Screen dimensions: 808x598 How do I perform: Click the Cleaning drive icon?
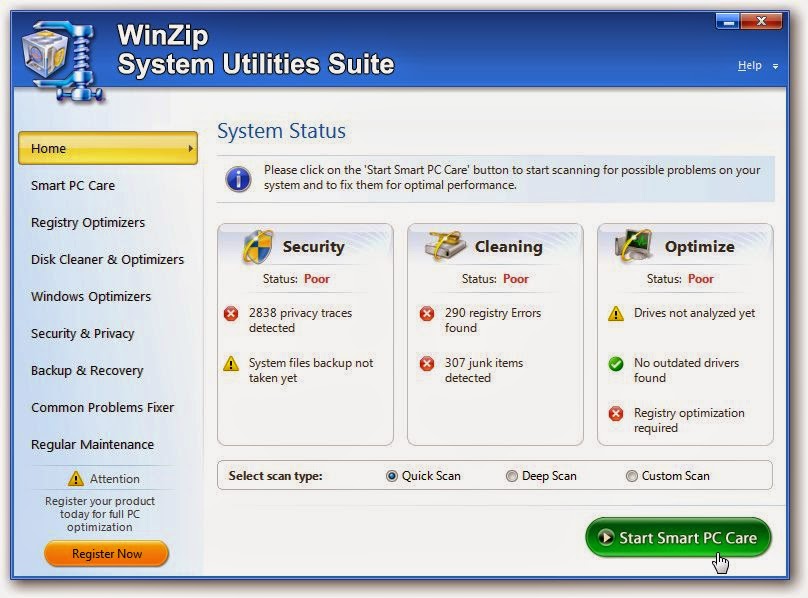(445, 246)
